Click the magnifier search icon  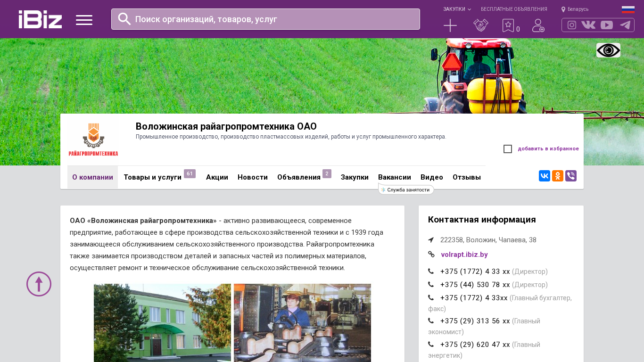point(124,19)
